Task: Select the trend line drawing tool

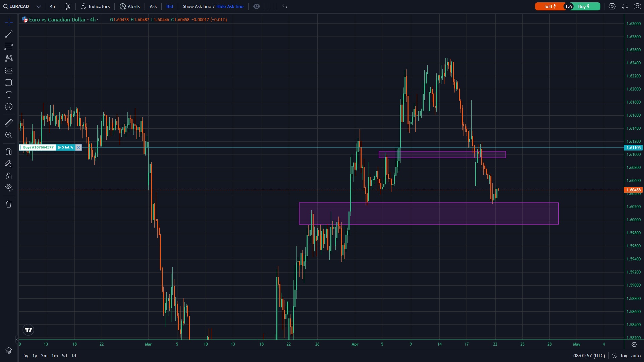Action: (x=9, y=34)
